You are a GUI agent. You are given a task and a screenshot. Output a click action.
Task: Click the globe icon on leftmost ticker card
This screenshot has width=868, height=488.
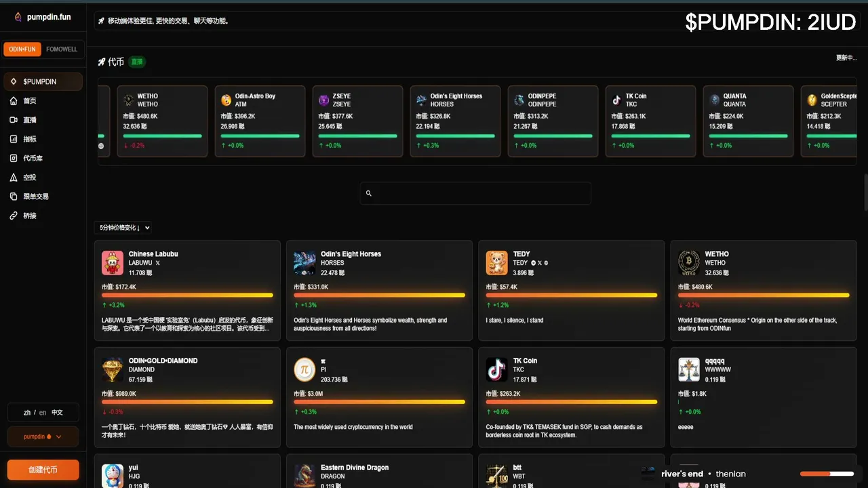101,146
